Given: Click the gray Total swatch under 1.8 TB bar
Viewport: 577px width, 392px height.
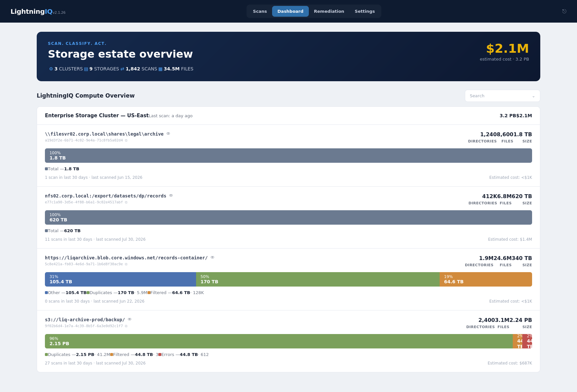Looking at the screenshot, I should click(46, 169).
